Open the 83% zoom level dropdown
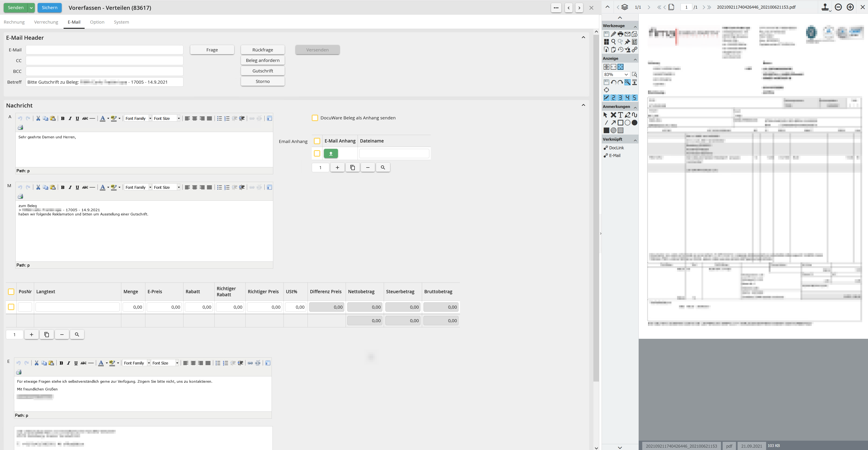The image size is (868, 450). point(626,75)
